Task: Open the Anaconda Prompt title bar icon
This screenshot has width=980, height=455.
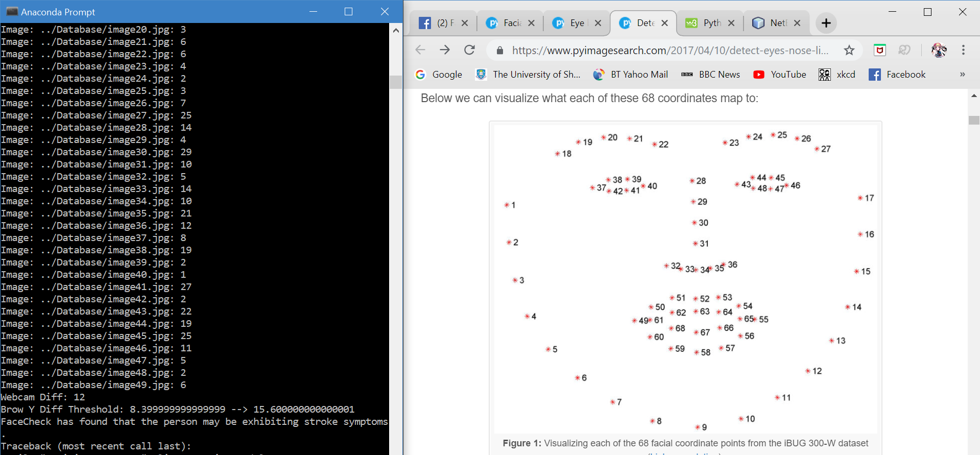Action: [12, 11]
